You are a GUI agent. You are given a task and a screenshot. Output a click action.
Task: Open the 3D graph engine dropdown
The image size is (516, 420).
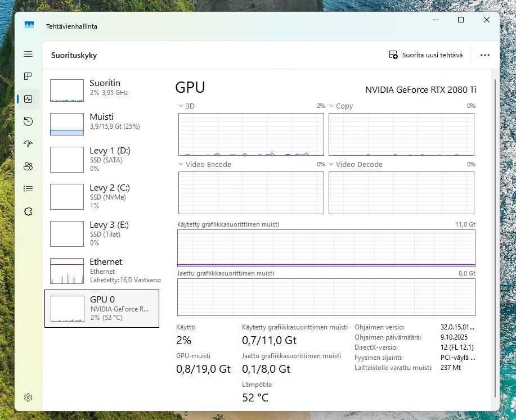click(x=181, y=106)
